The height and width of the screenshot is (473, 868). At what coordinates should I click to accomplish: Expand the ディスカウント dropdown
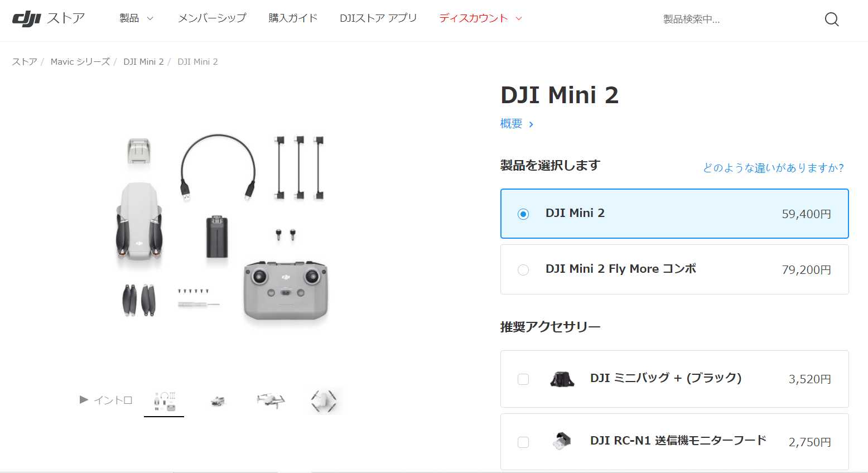[x=480, y=18]
